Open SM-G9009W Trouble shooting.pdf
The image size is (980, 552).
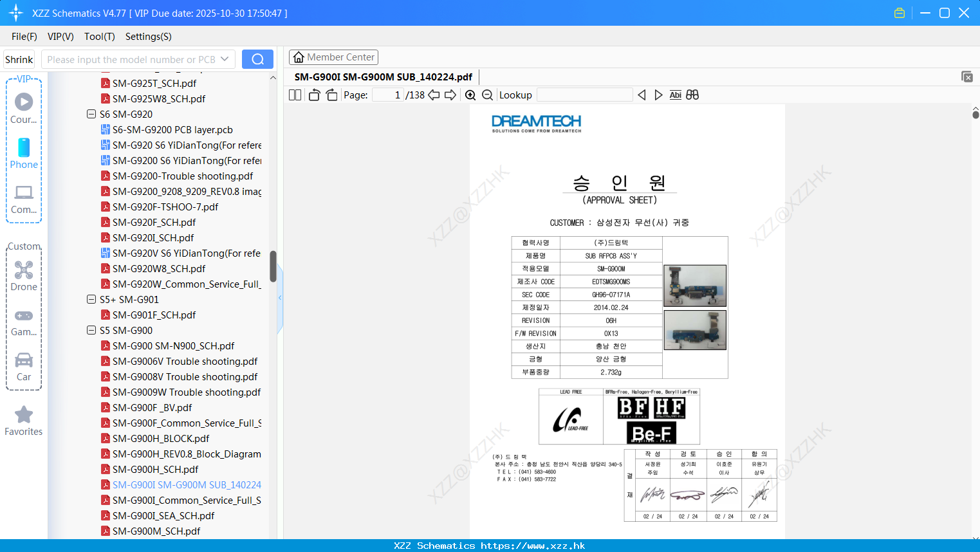point(187,392)
